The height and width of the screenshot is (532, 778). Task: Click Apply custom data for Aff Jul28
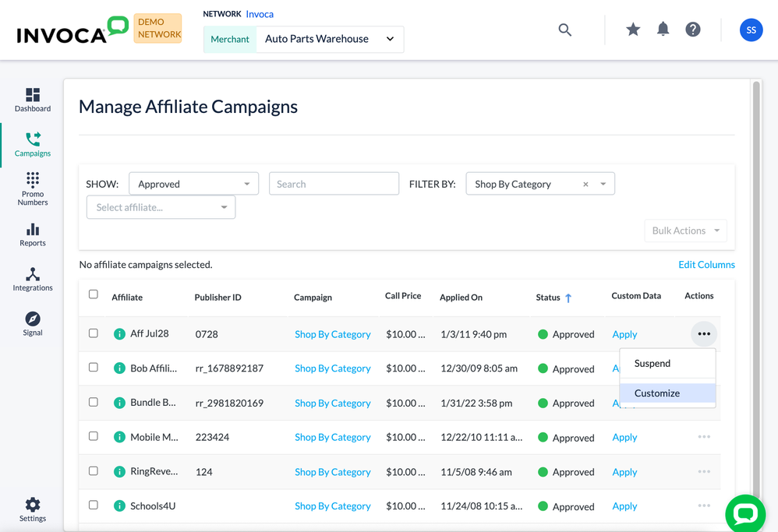click(624, 334)
